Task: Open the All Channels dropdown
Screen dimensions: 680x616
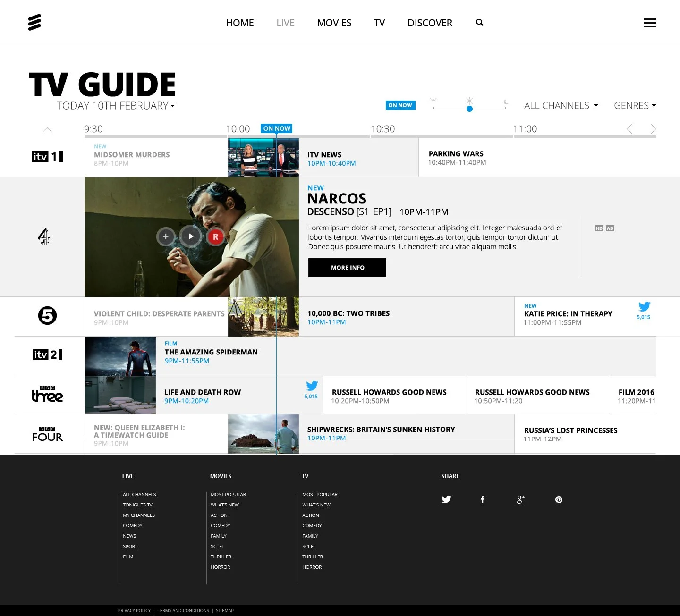Action: (x=561, y=106)
